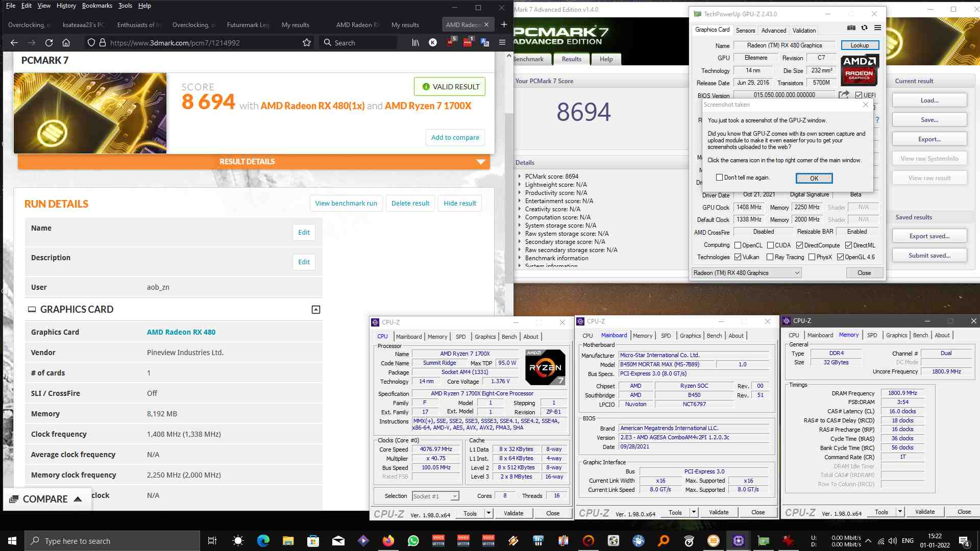Click the site security padlock icon
This screenshot has width=980, height=551.
pyautogui.click(x=102, y=43)
